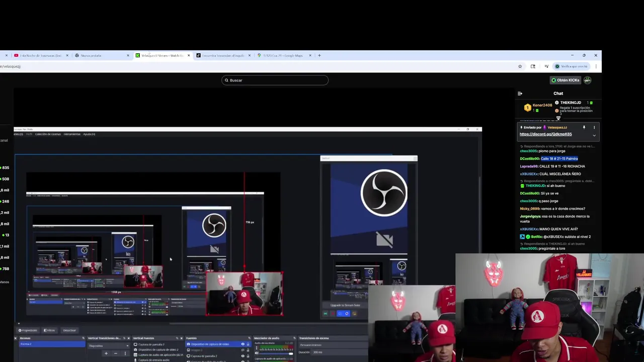Click the Propiedades button in OBS
Image resolution: width=644 pixels, height=362 pixels.
coord(28,330)
